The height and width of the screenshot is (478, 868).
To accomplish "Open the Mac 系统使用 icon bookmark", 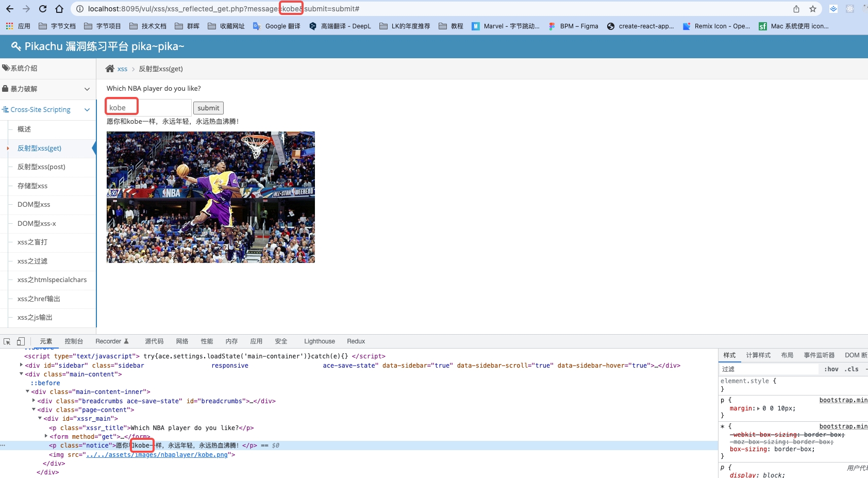I will [x=794, y=26].
